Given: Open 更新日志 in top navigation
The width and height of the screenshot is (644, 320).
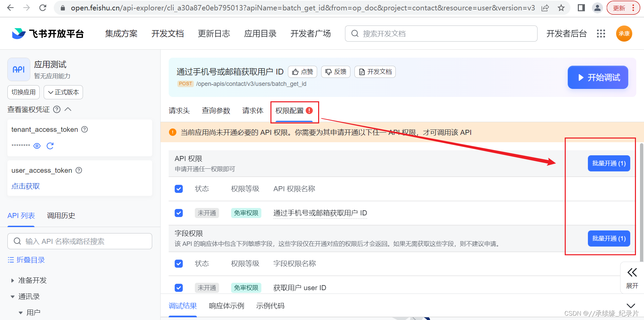Looking at the screenshot, I should (214, 34).
